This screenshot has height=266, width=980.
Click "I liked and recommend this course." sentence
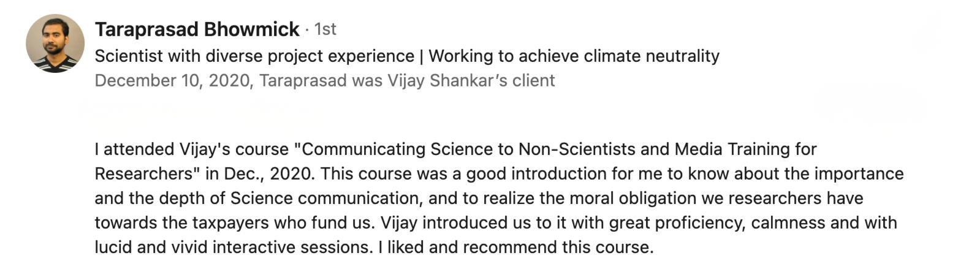coord(516,247)
